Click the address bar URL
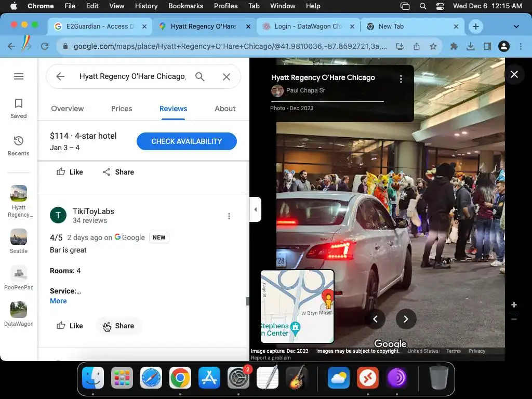This screenshot has width=532, height=399. click(230, 46)
